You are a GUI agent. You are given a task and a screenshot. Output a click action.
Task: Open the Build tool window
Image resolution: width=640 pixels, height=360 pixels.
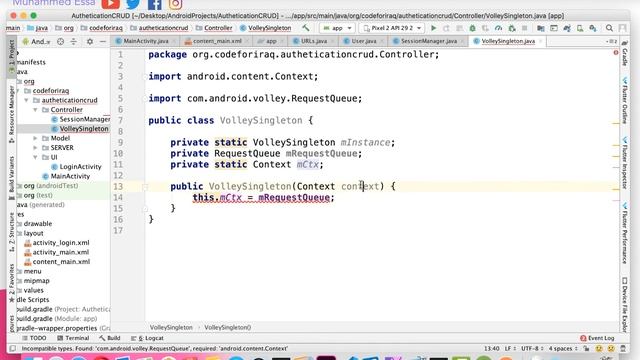109,338
